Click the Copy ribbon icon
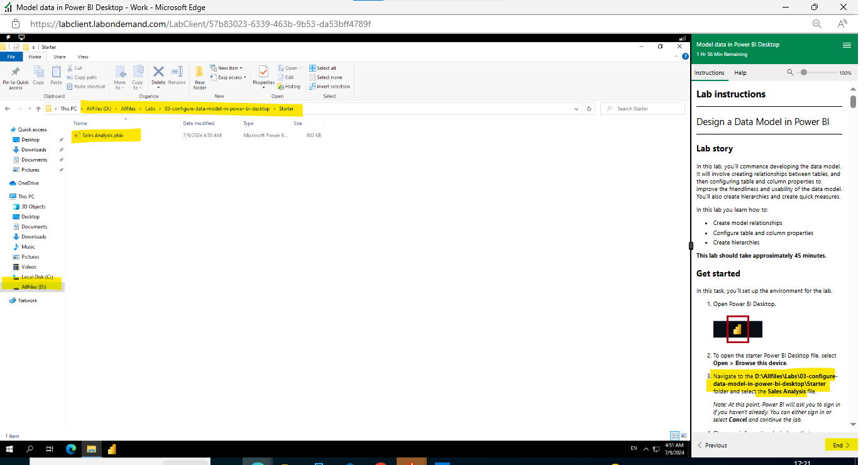This screenshot has width=868, height=465. click(38, 72)
